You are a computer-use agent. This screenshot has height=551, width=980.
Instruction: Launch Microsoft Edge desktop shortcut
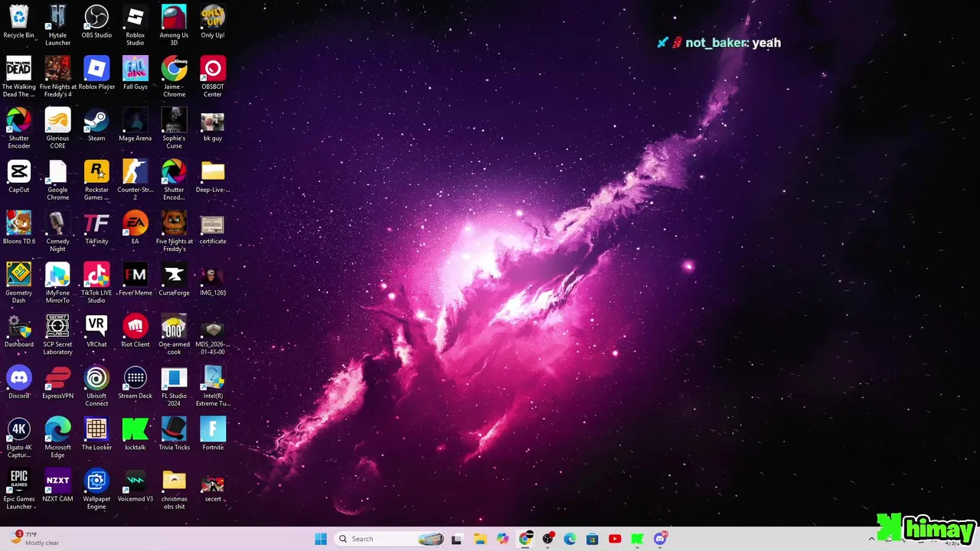pyautogui.click(x=57, y=436)
